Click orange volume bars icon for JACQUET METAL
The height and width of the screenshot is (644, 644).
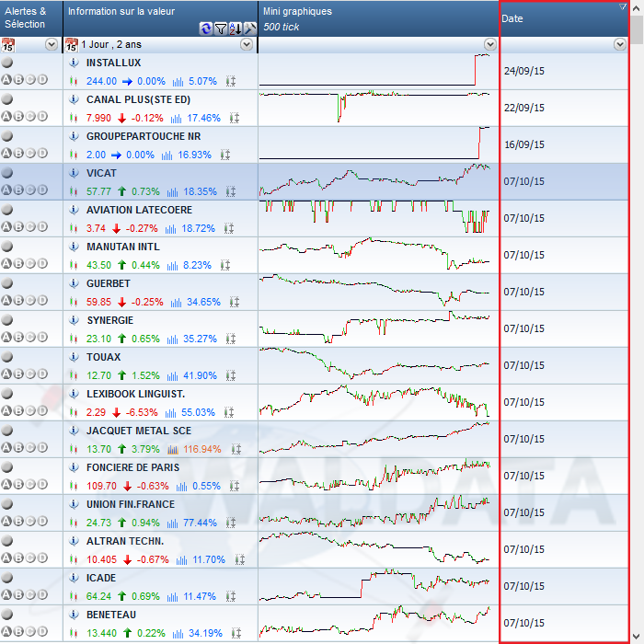point(173,449)
